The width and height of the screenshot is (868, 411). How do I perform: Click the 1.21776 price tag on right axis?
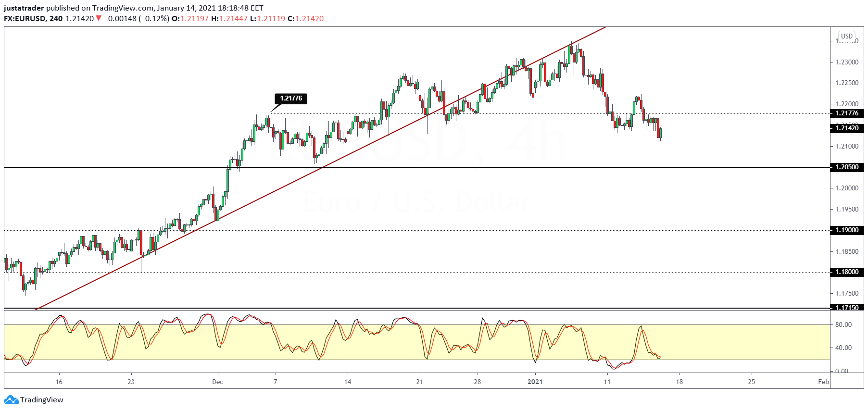(x=846, y=113)
